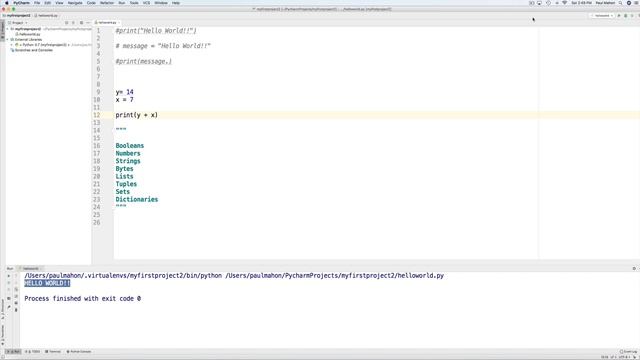Open the File menu

coord(37,3)
